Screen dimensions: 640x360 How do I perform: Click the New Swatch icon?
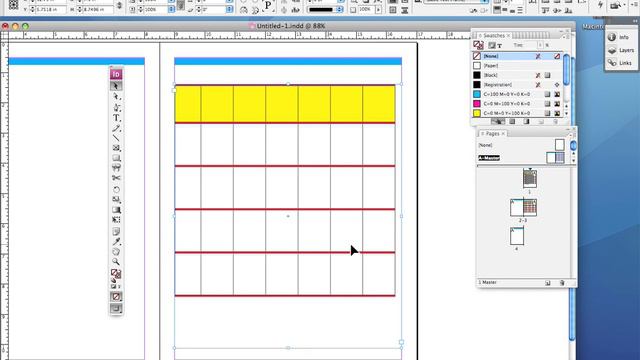coord(541,121)
